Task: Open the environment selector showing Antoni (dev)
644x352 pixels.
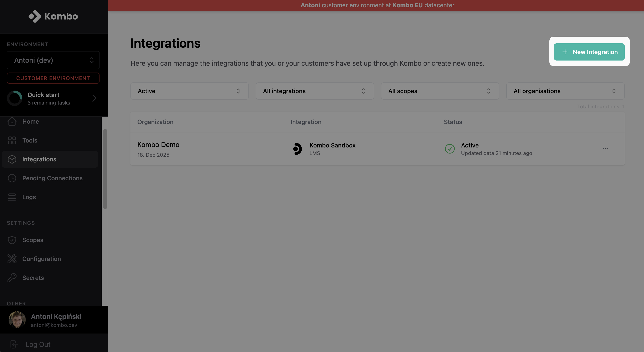Action: pyautogui.click(x=53, y=60)
